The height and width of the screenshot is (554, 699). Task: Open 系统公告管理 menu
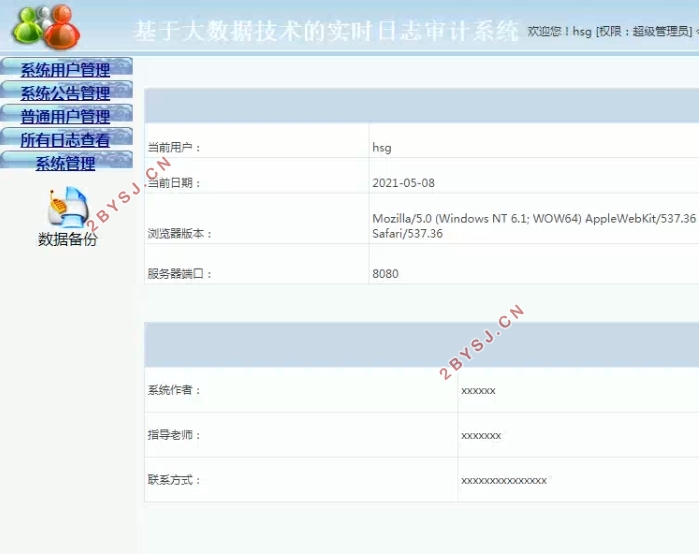pyautogui.click(x=66, y=93)
